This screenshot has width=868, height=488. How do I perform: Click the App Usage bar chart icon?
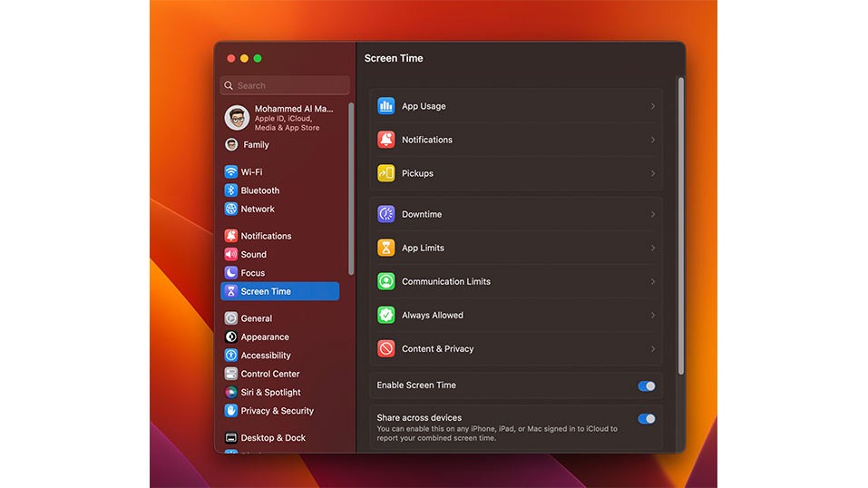(385, 106)
